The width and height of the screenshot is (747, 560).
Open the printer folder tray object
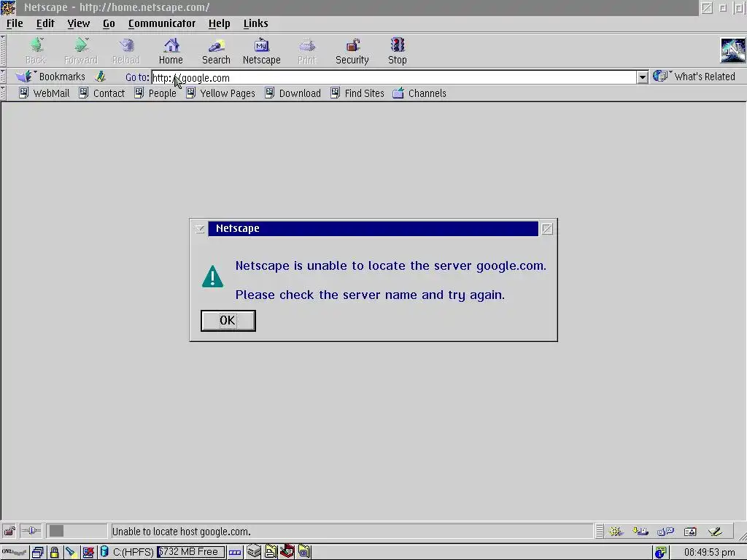point(271,551)
